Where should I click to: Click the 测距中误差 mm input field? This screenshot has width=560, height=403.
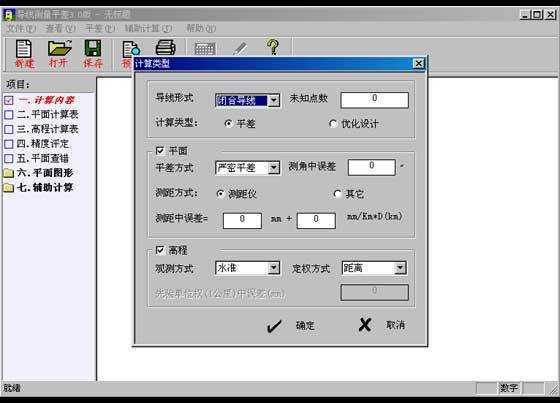click(242, 220)
